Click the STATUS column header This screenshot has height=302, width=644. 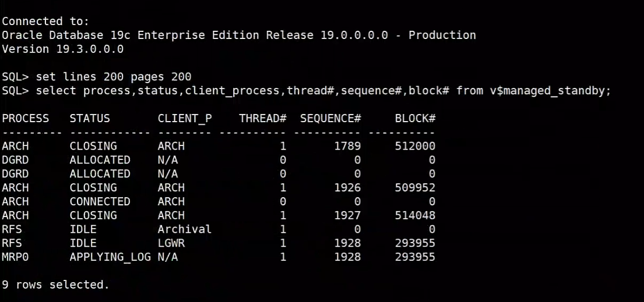point(90,119)
